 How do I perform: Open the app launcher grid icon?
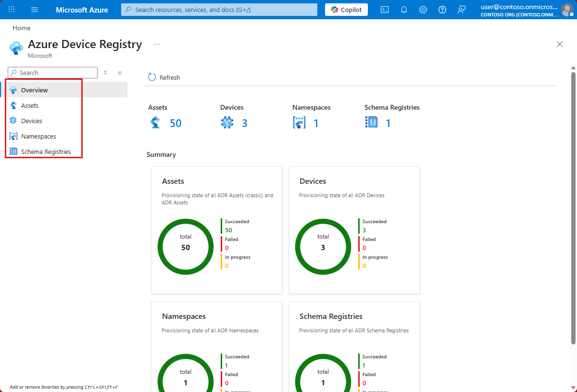12,10
